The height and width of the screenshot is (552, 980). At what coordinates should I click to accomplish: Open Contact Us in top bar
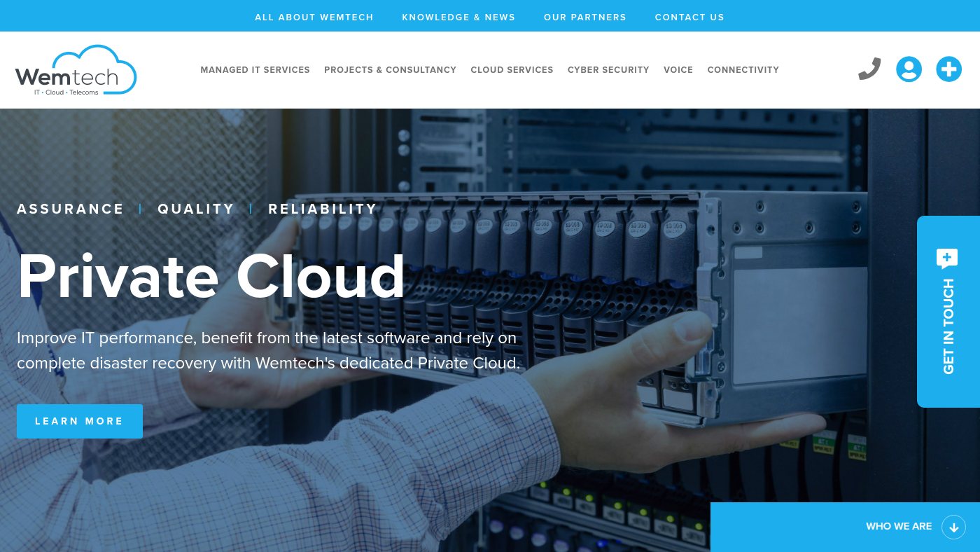[689, 17]
